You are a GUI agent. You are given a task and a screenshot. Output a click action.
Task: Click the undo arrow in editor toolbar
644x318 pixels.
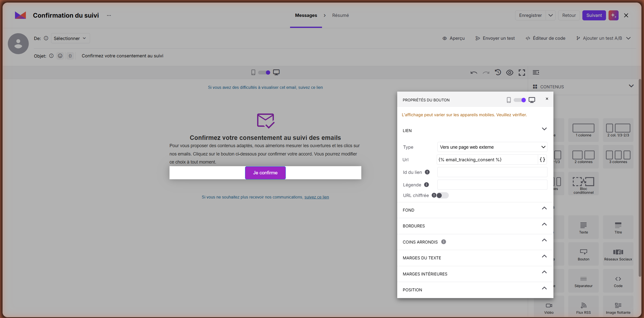coord(474,73)
